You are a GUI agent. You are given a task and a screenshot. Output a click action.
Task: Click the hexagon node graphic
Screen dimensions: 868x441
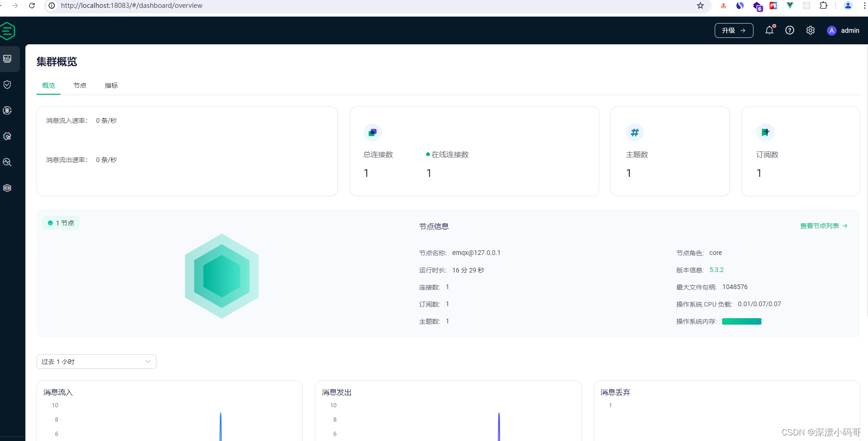pyautogui.click(x=222, y=276)
